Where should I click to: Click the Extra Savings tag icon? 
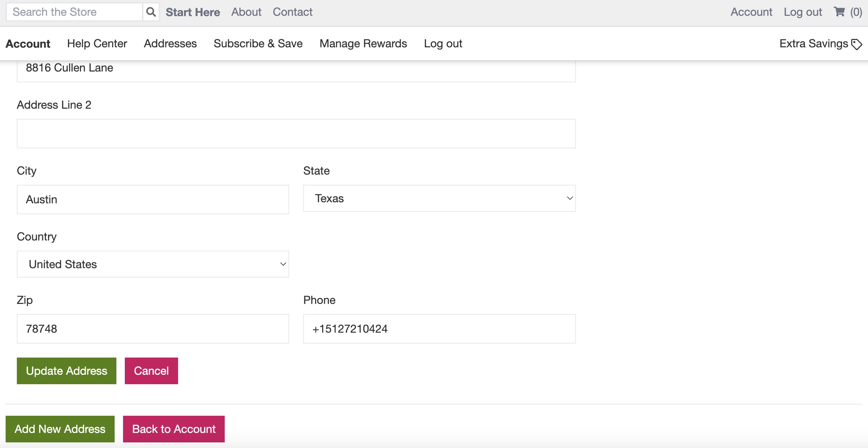856,44
